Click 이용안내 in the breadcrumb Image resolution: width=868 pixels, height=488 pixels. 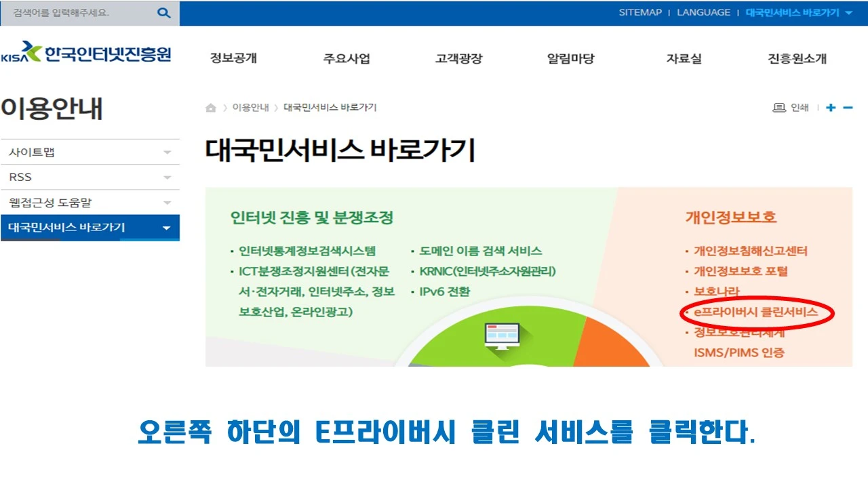click(250, 108)
